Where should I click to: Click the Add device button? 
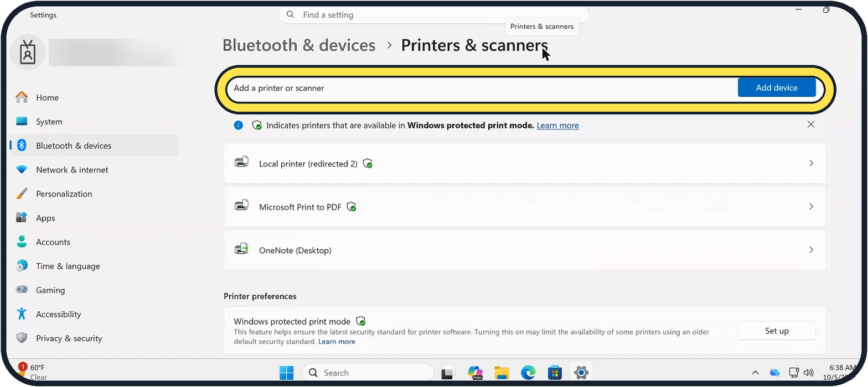(777, 87)
